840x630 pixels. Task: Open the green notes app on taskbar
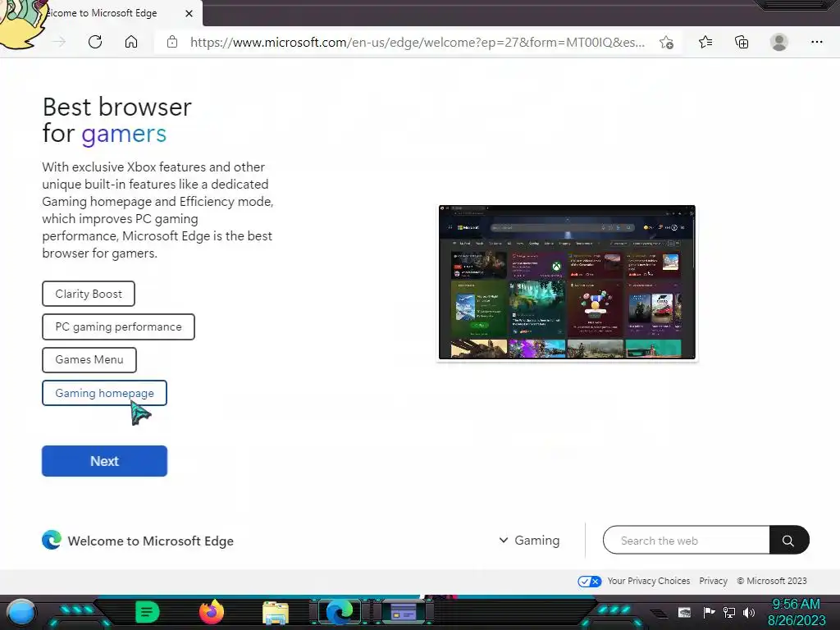pyautogui.click(x=148, y=612)
